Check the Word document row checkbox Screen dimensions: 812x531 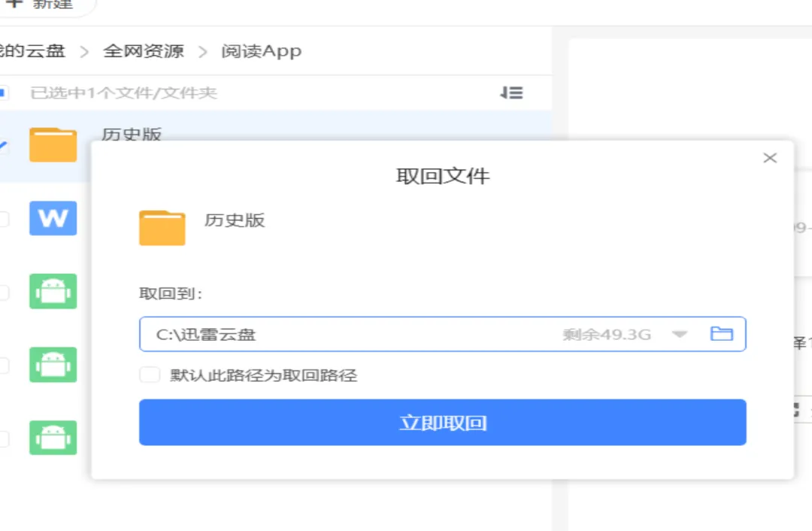point(3,219)
